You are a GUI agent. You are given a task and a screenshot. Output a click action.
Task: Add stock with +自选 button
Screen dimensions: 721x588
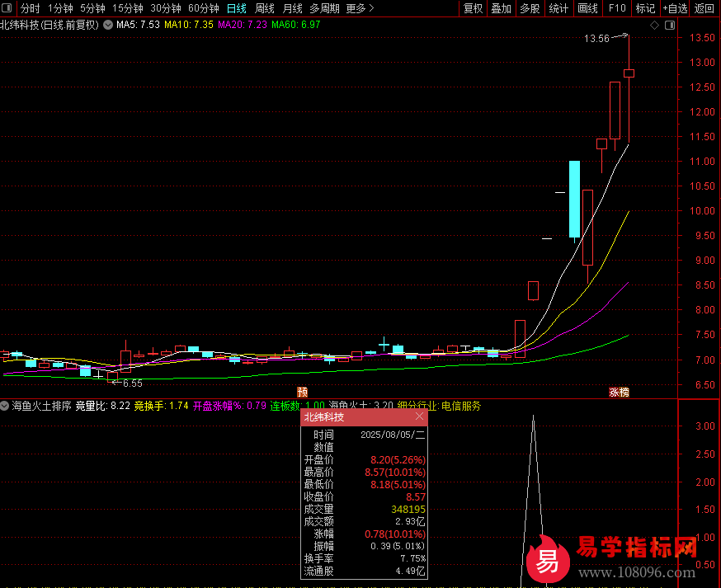click(x=674, y=8)
